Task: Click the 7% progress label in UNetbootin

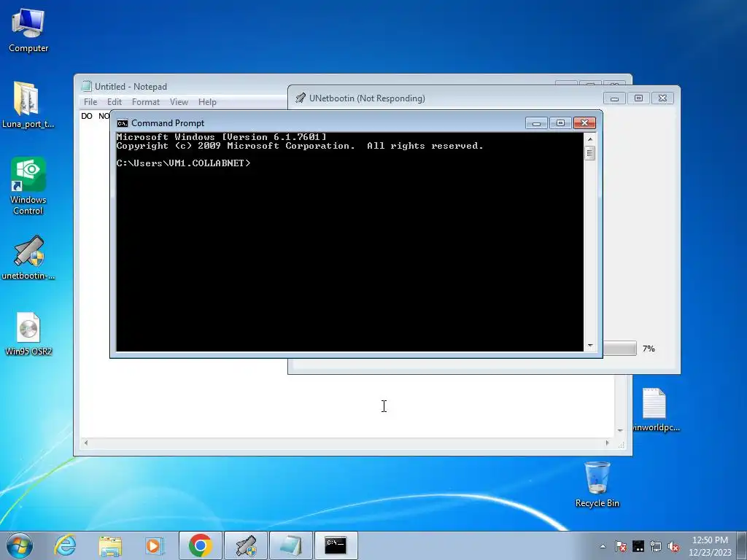Action: click(x=649, y=349)
